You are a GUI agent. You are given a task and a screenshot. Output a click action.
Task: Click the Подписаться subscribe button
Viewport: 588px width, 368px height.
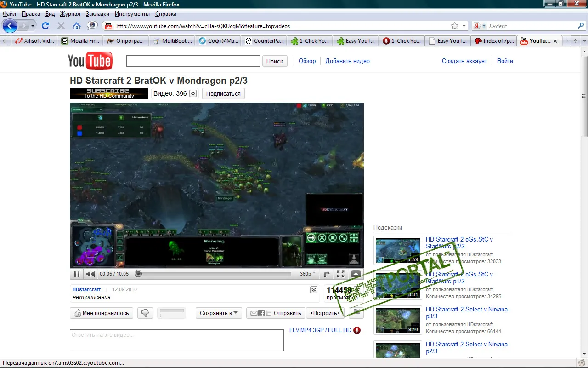pyautogui.click(x=223, y=93)
